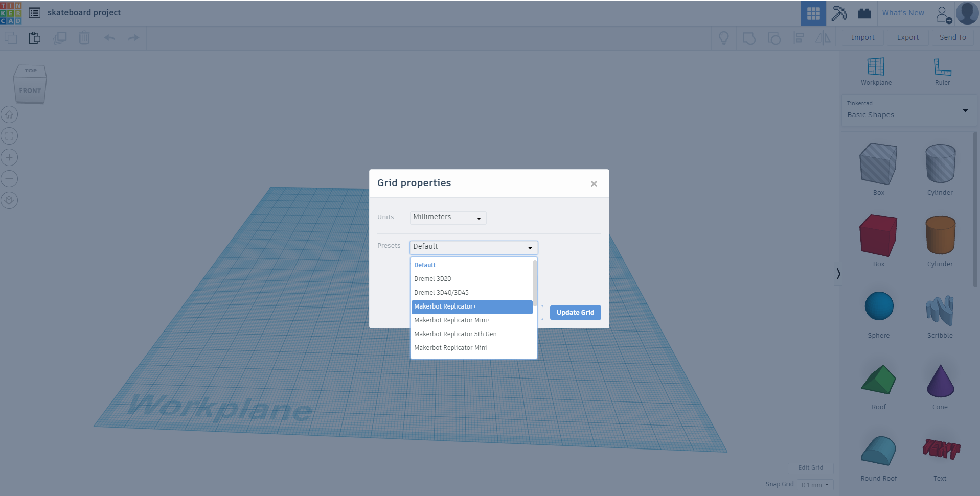Screen dimensions: 980x496
Task: Select the Makerbot Replicator Mini+ preset
Action: [x=472, y=320]
